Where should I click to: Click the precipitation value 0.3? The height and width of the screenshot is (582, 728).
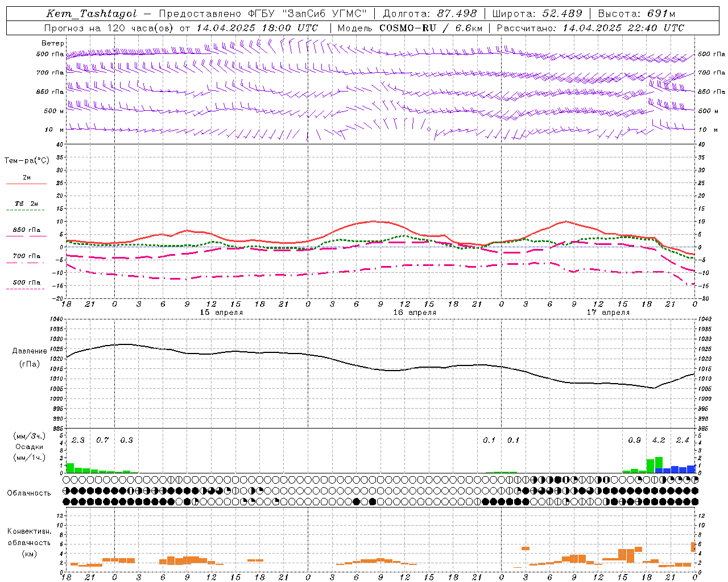(x=126, y=440)
